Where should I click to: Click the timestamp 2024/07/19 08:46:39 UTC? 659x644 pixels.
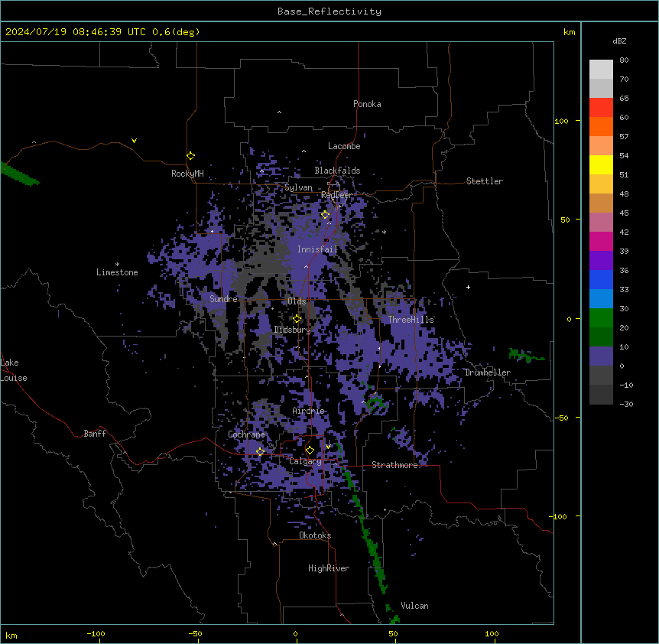tap(76, 32)
